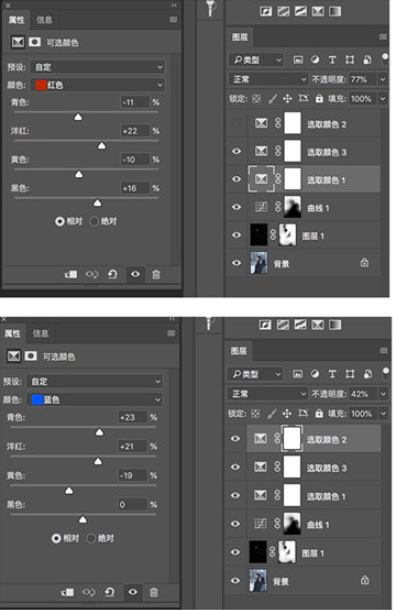Viewport: 393px width, 610px height.
Task: Open panel menu of 红色 properties panel
Action: point(174,19)
